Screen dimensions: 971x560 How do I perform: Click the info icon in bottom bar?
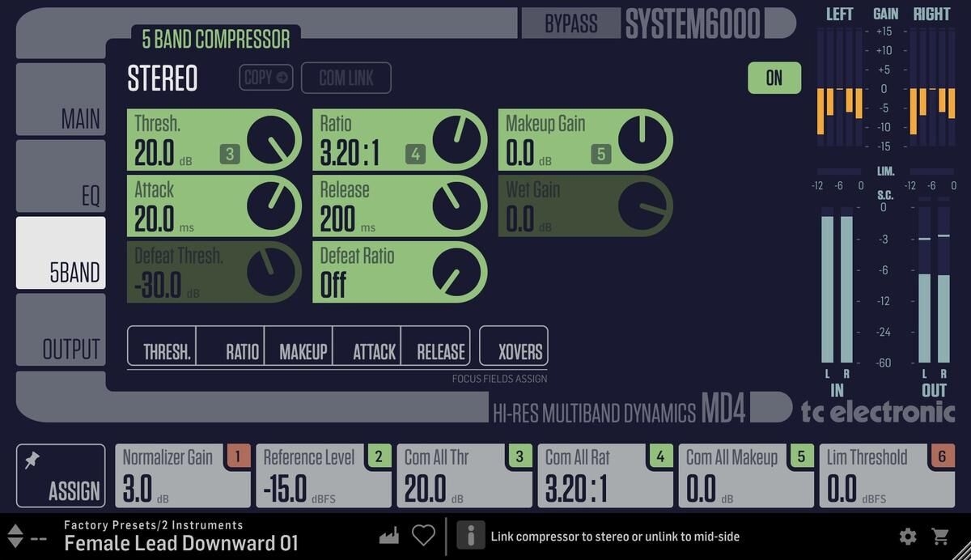point(470,536)
